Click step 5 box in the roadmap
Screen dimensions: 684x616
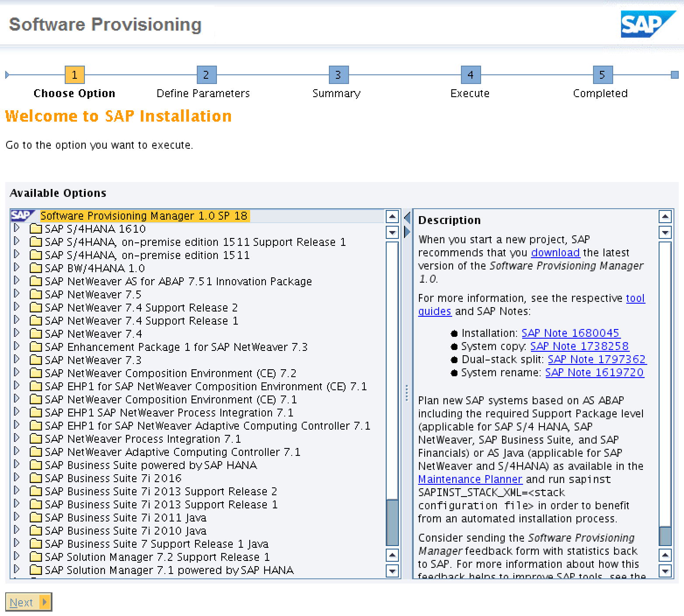pos(603,75)
